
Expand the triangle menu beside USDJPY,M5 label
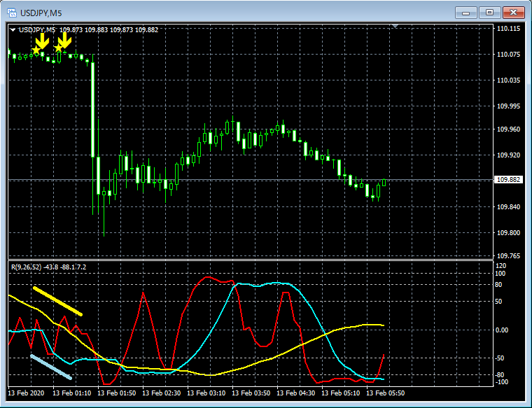(13, 30)
